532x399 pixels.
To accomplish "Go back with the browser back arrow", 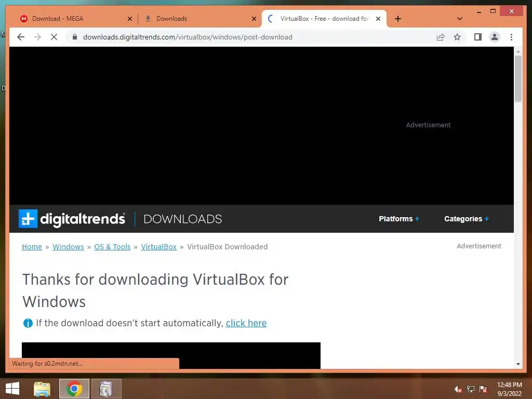I will [21, 37].
